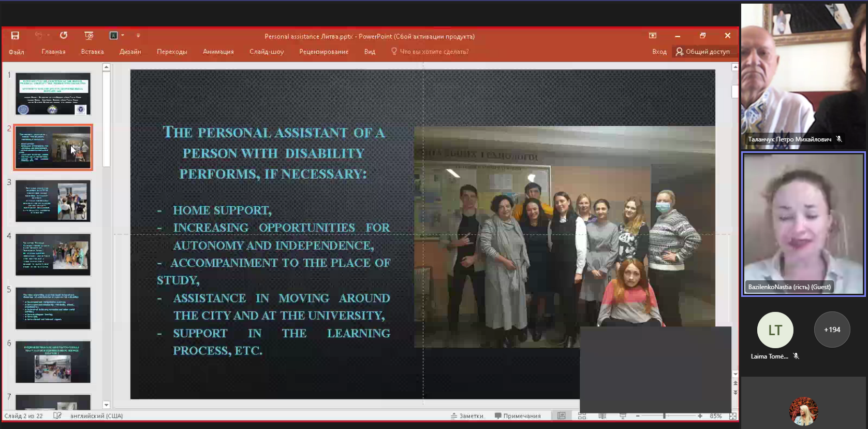Open Reading view from status bar
This screenshot has height=429, width=868.
point(602,416)
